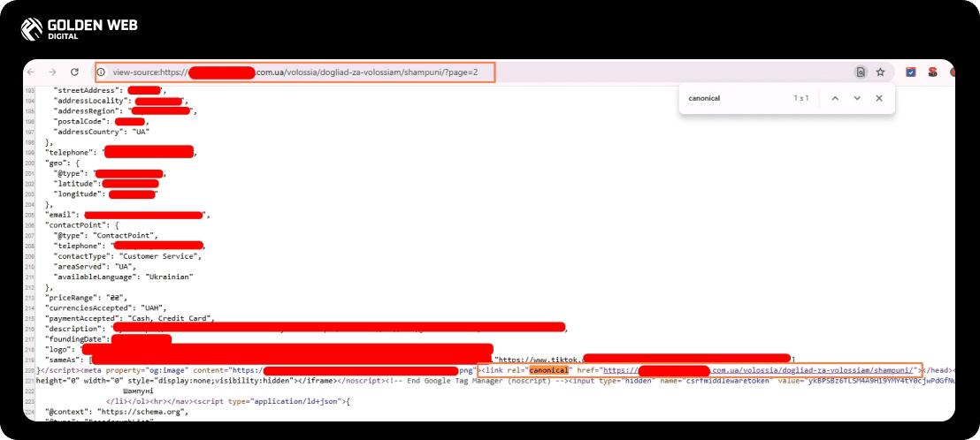Click the "postalCode" key text
This screenshot has width=980, height=440.
[79, 121]
